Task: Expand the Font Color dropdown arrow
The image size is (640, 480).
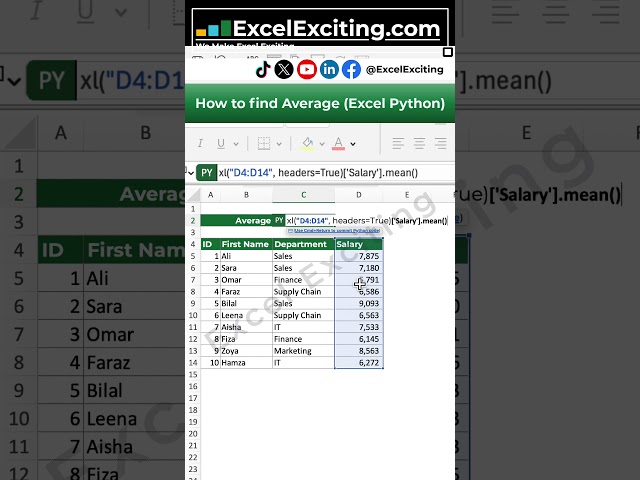Action: [353, 144]
